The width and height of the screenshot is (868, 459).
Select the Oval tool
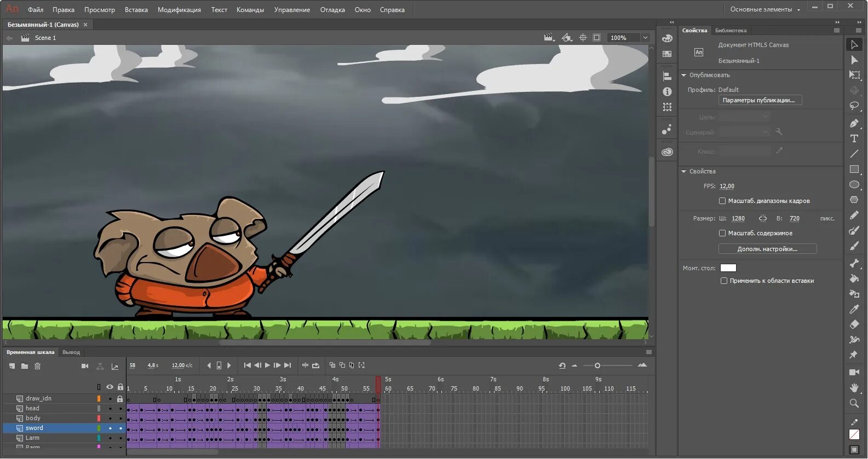(854, 184)
